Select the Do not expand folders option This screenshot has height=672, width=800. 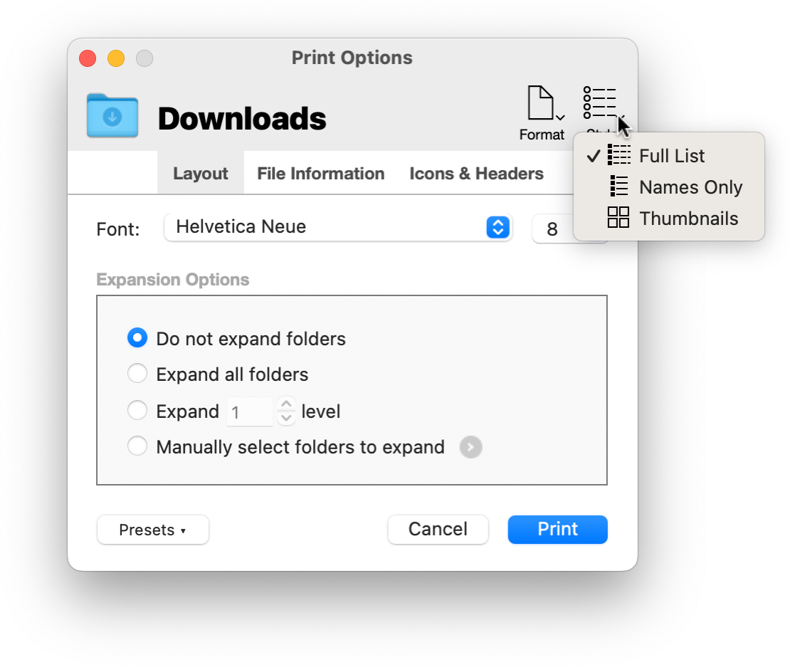click(x=137, y=337)
